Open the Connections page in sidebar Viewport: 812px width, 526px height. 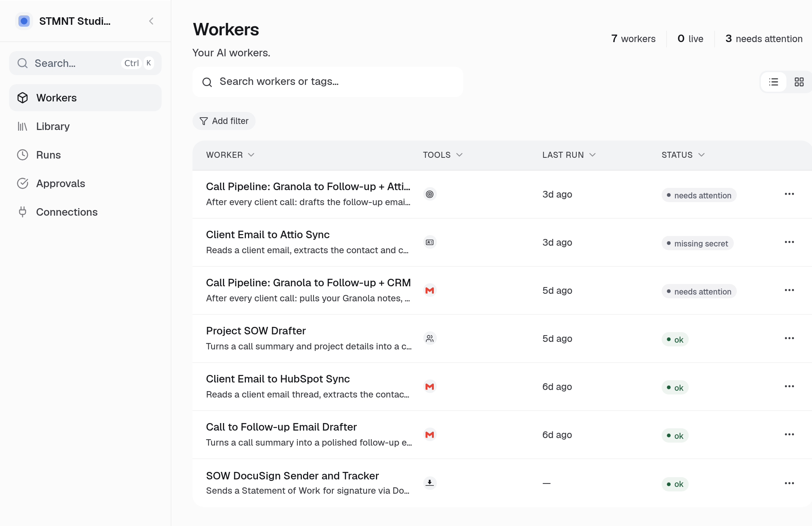coord(85,212)
